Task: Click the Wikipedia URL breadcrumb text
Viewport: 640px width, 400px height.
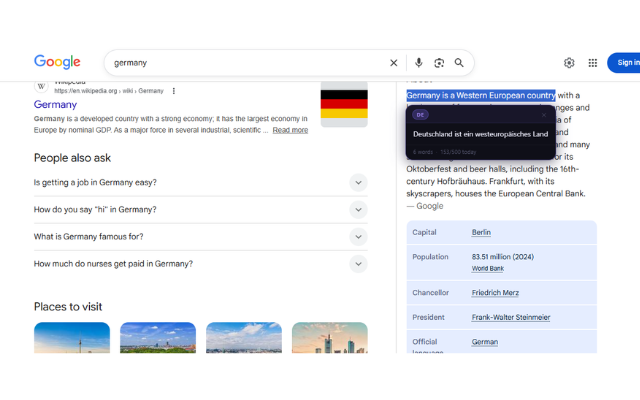Action: (x=109, y=91)
